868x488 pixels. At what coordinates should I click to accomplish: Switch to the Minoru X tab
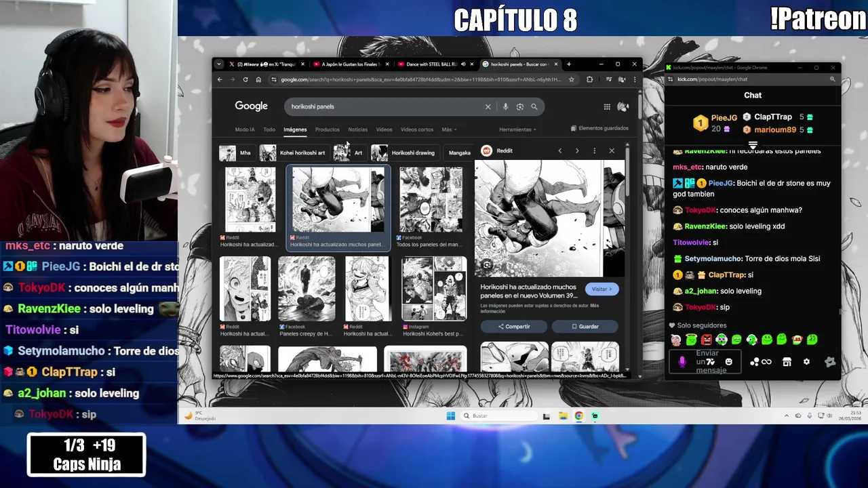(x=267, y=64)
